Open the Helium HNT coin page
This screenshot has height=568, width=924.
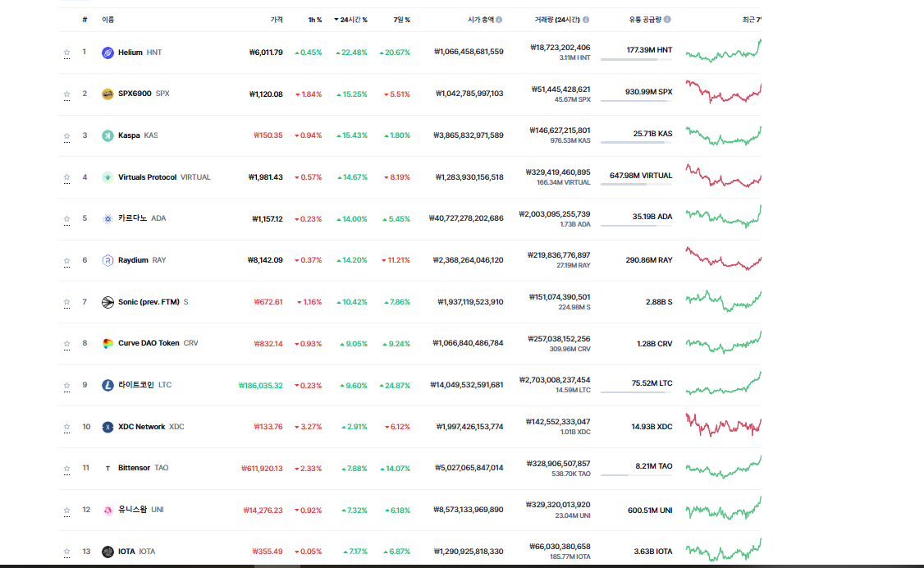coord(140,53)
